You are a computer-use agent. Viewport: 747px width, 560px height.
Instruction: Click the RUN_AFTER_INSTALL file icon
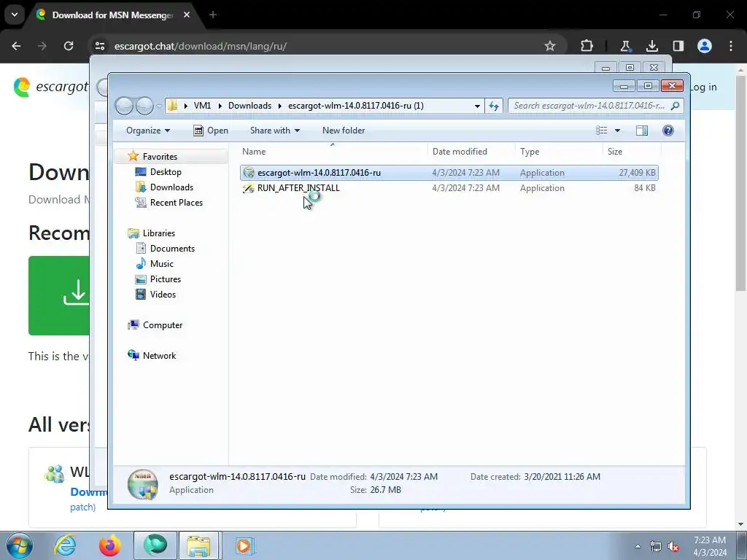click(x=249, y=188)
